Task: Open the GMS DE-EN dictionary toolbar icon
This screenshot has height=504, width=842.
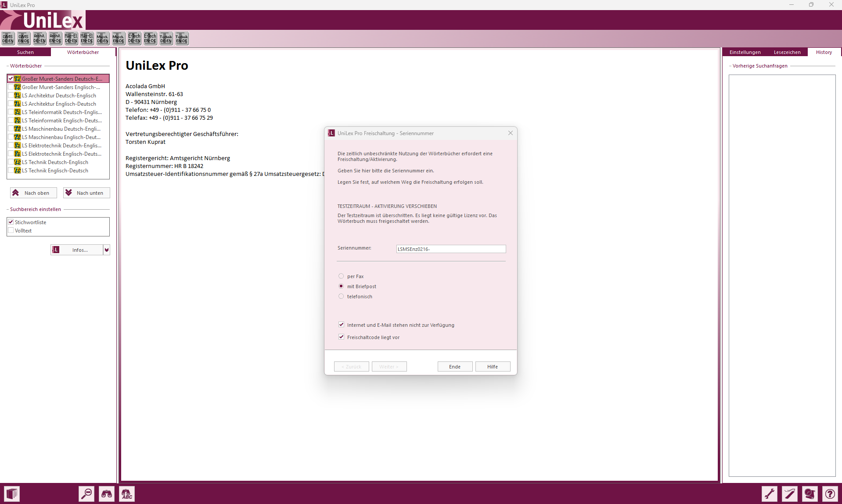Action: pos(8,39)
